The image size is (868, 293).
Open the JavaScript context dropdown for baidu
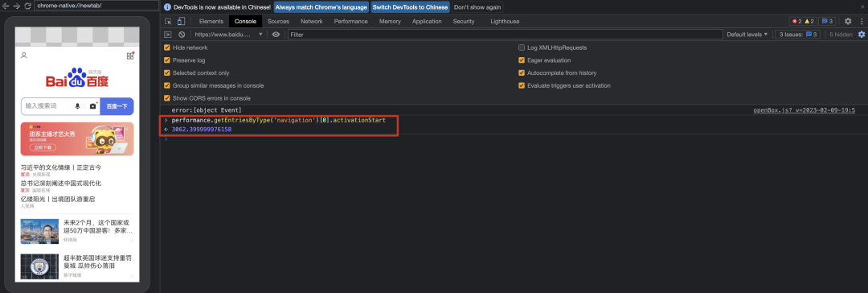[x=228, y=35]
